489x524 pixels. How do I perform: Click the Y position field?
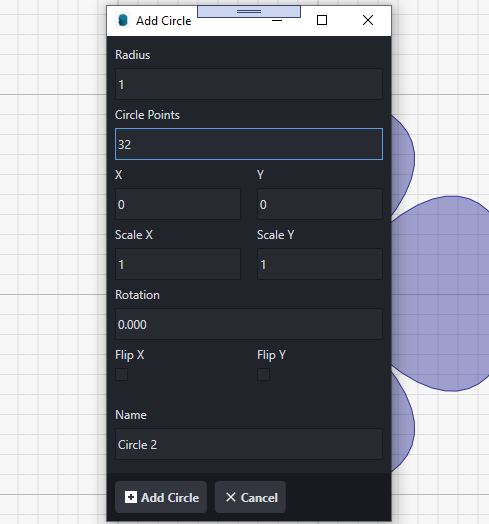point(320,204)
